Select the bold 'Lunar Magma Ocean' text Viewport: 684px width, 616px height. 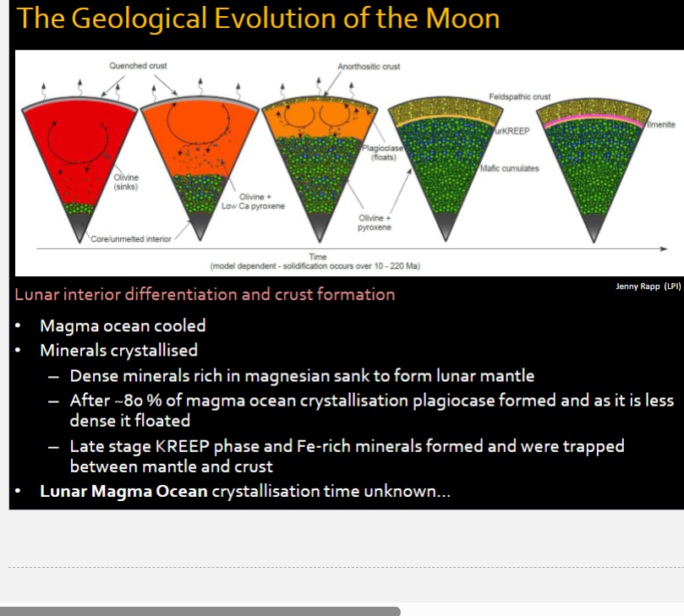tap(123, 491)
